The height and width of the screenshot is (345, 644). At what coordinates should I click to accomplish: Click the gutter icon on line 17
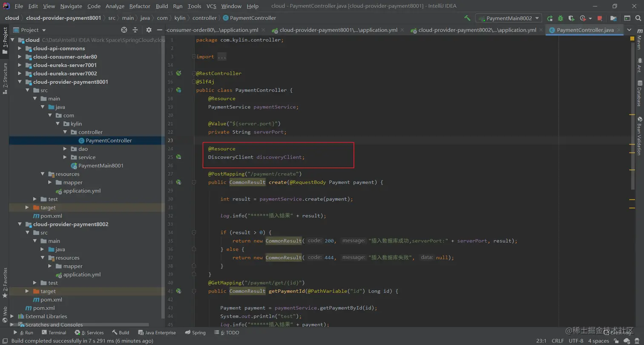tap(178, 90)
